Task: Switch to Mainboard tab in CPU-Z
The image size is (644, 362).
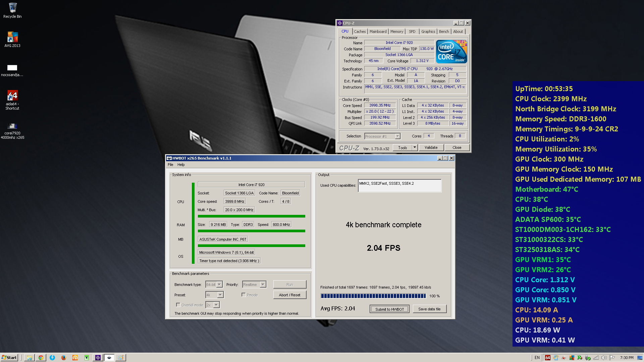Action: [x=378, y=32]
